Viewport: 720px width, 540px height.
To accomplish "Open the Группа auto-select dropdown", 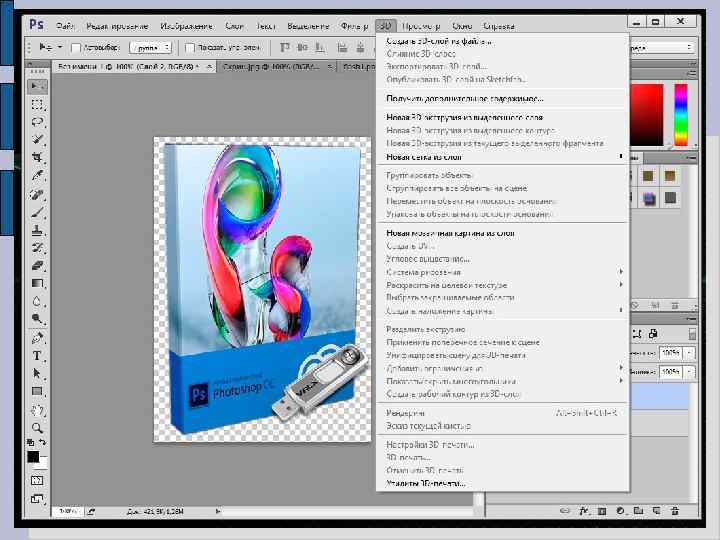I will [x=151, y=47].
